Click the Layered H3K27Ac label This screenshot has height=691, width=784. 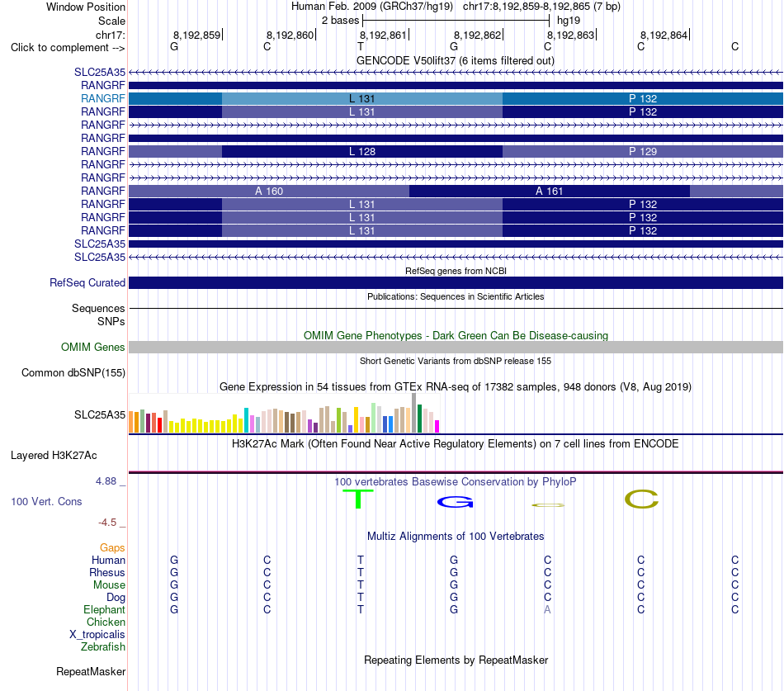coord(54,456)
